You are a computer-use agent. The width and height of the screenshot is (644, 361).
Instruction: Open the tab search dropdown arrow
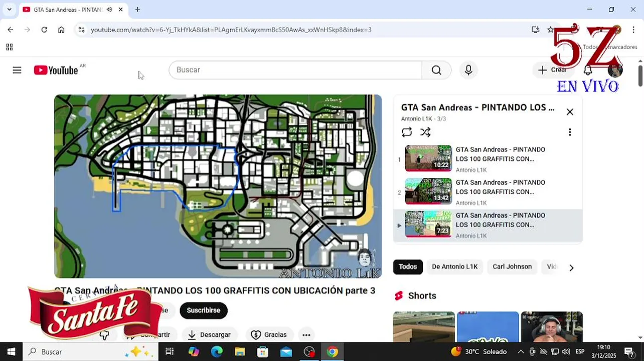tap(9, 10)
